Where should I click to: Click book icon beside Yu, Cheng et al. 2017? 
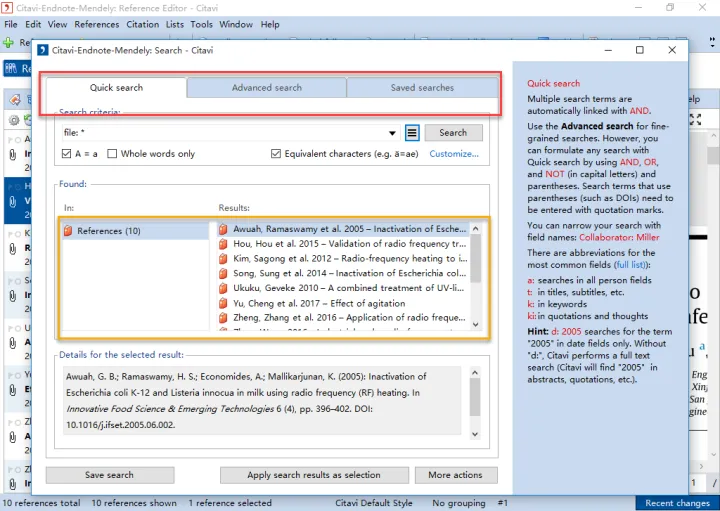[x=223, y=303]
